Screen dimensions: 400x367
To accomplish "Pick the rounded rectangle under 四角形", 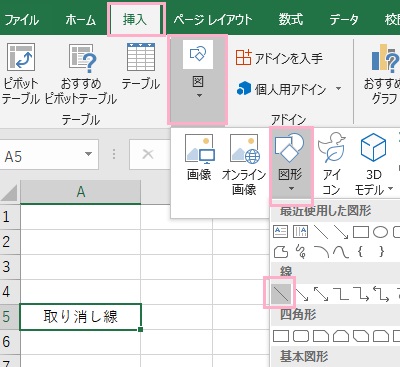I will tap(301, 336).
